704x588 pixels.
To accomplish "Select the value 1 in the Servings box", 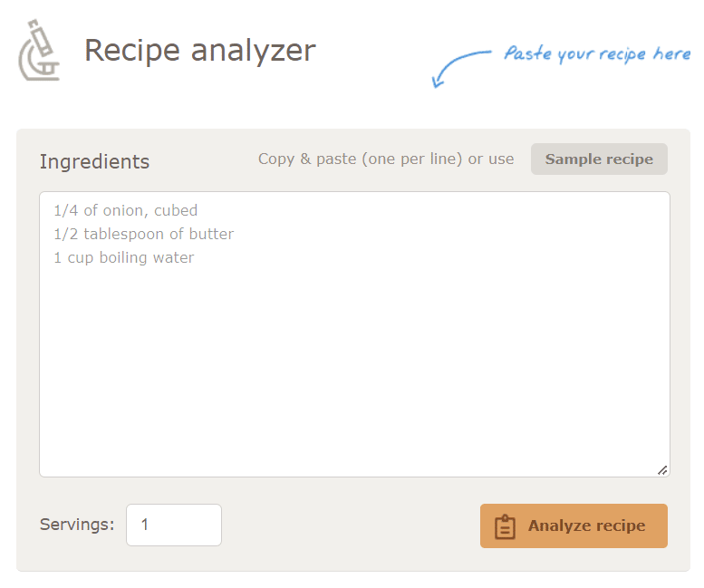I will point(145,525).
